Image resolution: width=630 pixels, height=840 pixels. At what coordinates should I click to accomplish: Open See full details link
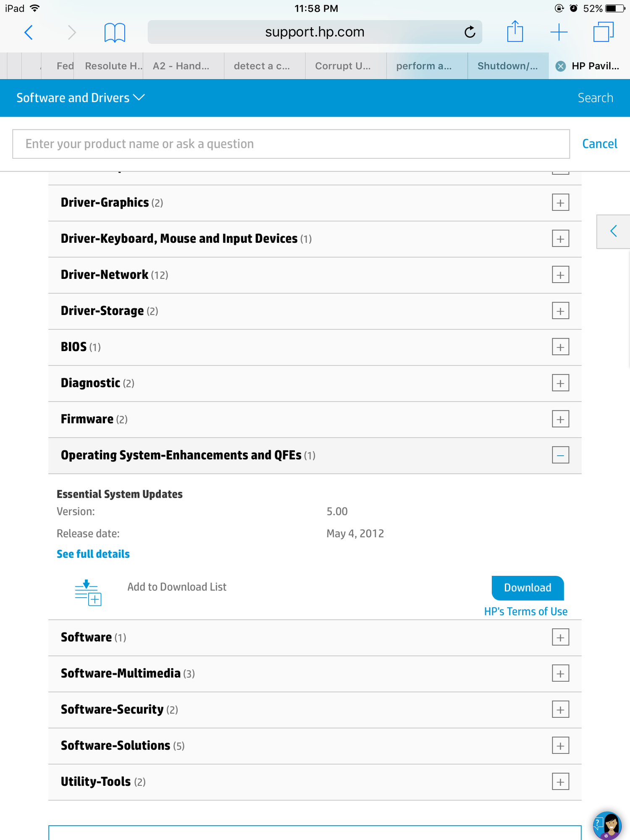click(93, 554)
